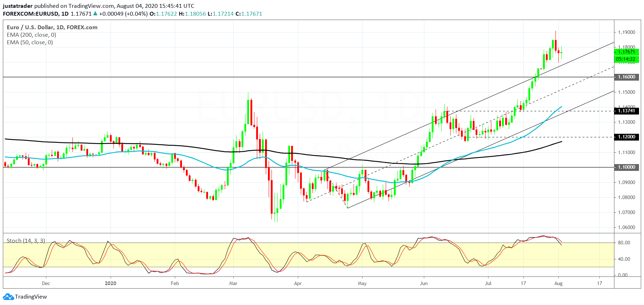644x305 pixels.
Task: Click the 1.08000 price axis tick
Action: tap(627, 197)
